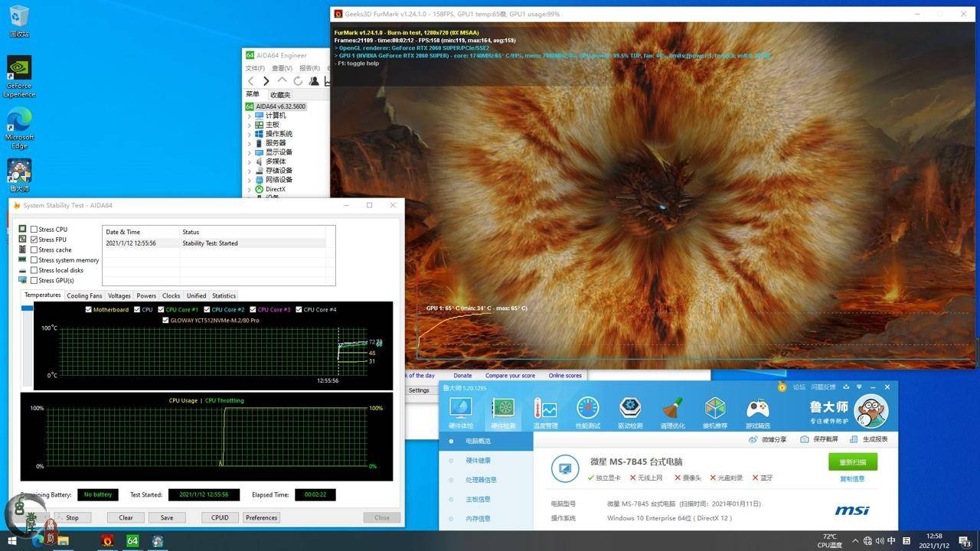The image size is (980, 551).
Task: Switch to Clocks tab
Action: (171, 295)
